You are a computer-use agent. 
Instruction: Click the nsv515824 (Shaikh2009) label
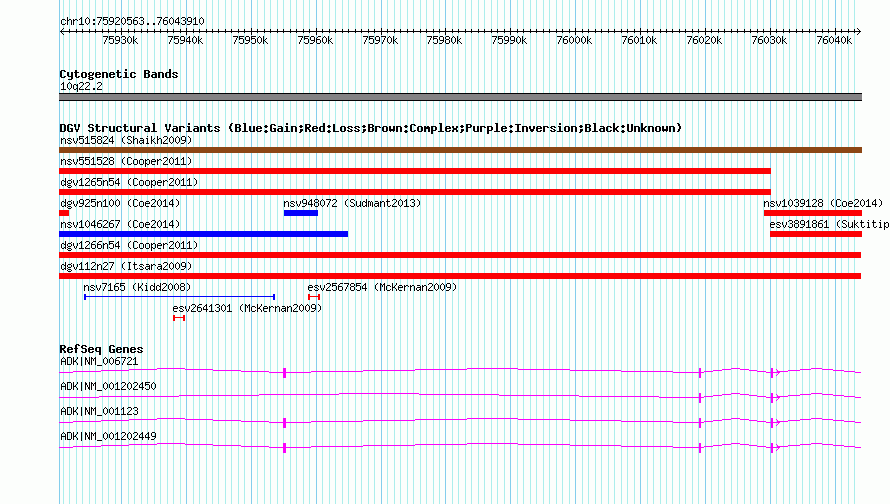pos(126,140)
